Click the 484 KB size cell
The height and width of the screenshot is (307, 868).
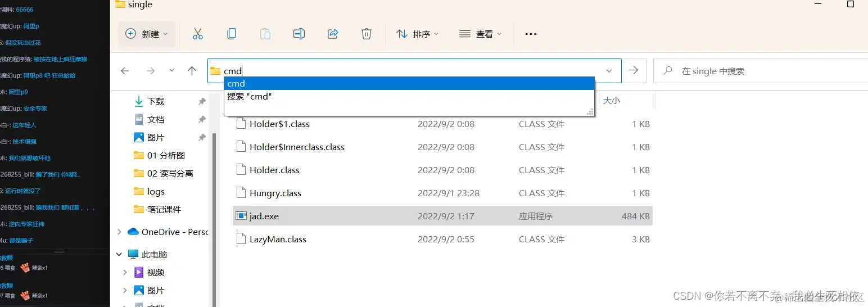(x=636, y=216)
